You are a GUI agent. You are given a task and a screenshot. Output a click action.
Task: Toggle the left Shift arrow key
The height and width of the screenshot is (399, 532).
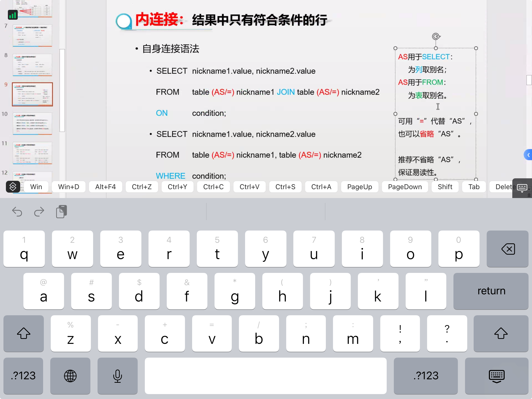pyautogui.click(x=24, y=333)
